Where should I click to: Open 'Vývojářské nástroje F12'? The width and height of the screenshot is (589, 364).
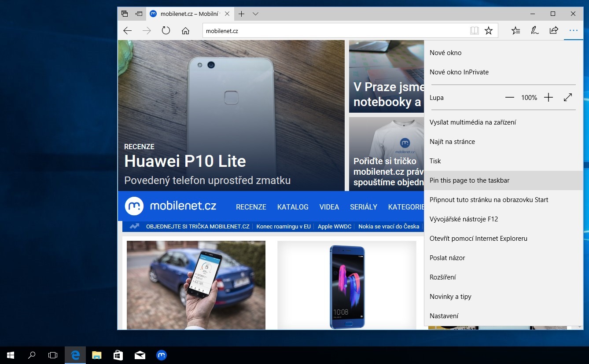click(x=464, y=219)
